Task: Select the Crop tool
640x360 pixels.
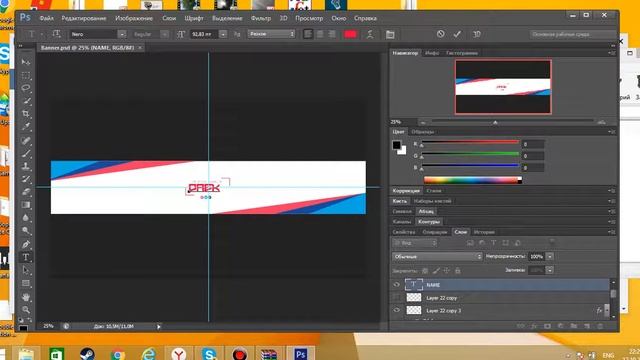Action: pyautogui.click(x=26, y=113)
